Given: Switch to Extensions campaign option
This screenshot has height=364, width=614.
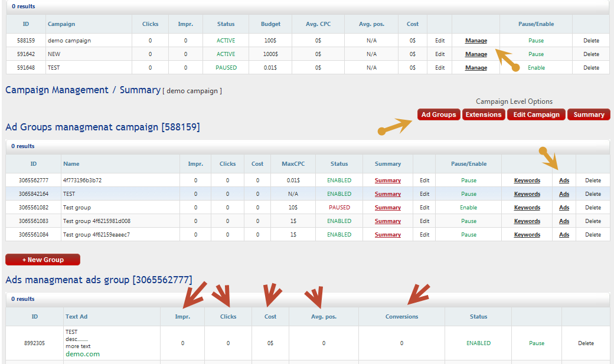Looking at the screenshot, I should pos(484,114).
